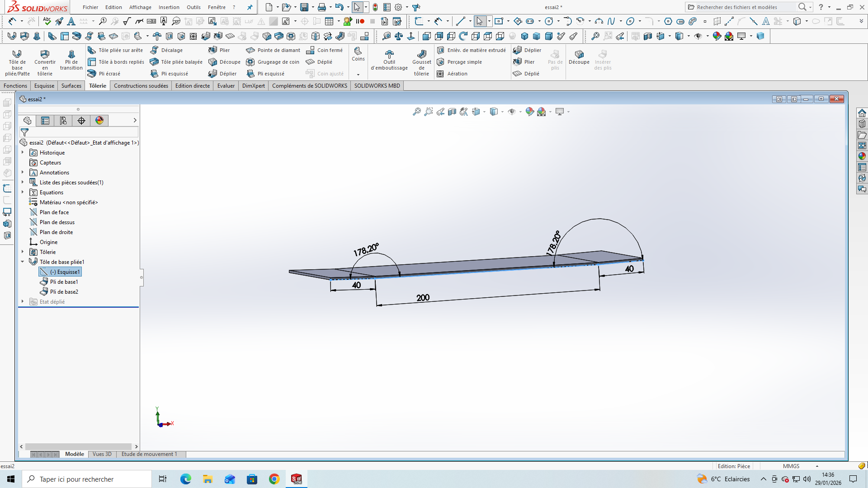Collapse the Tôle de base pliée1 node
This screenshot has width=868, height=488.
23,262
